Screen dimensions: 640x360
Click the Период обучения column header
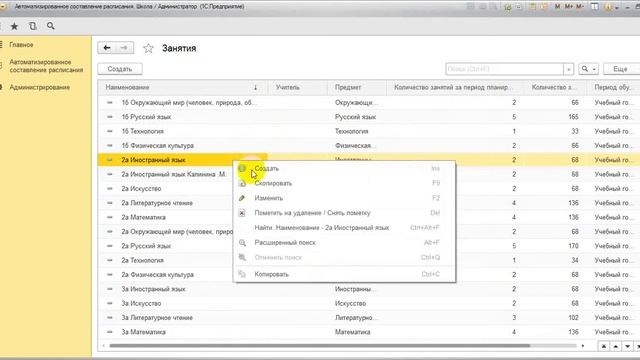pos(613,87)
